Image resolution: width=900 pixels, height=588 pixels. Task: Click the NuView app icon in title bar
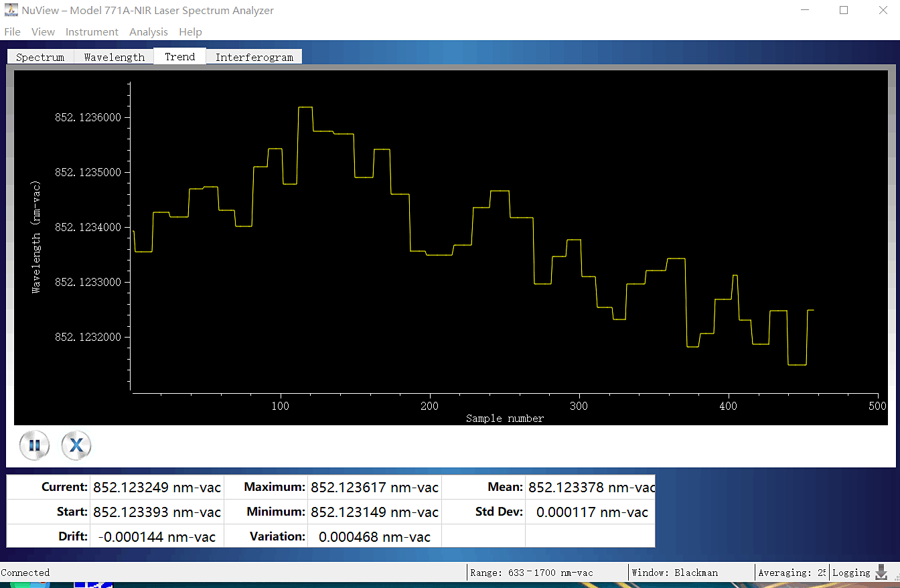click(11, 11)
